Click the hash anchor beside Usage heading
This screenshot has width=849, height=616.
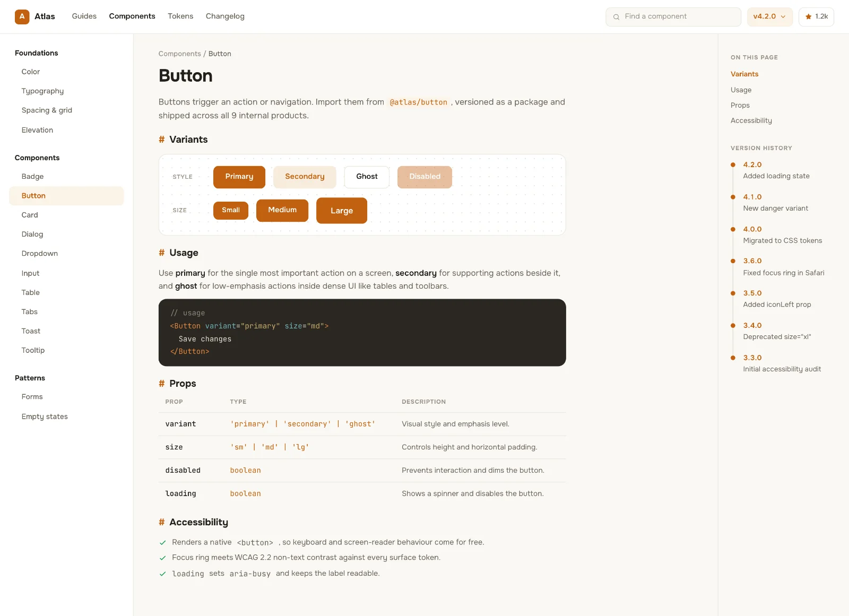162,253
